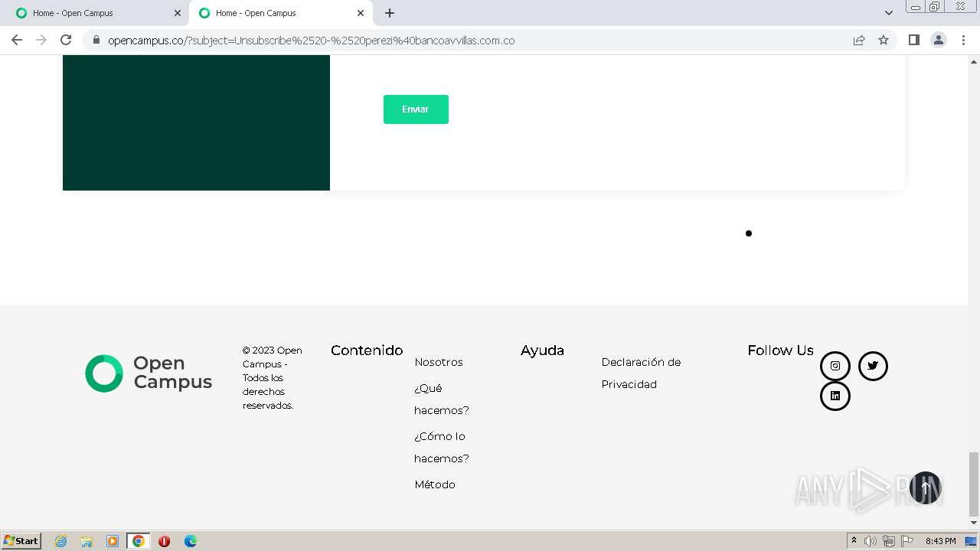Select second Home - Open Campus tab
Viewport: 980px width, 551px height.
281,13
